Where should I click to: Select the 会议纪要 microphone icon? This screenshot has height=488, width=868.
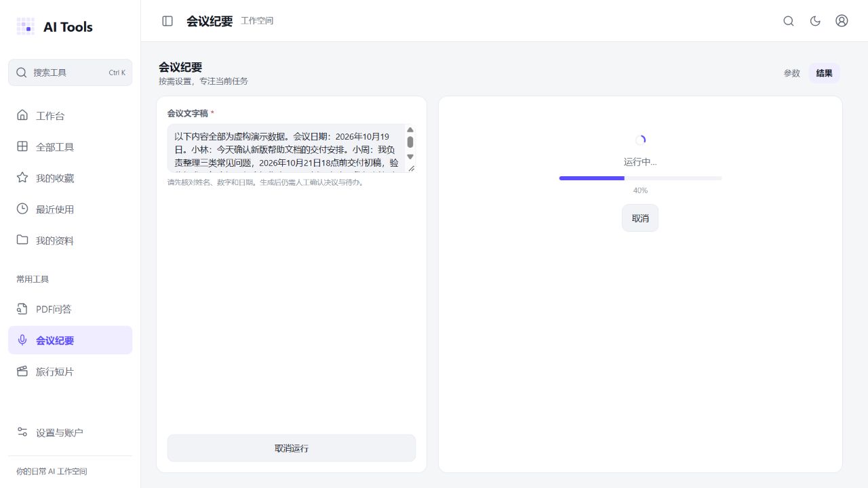tap(22, 340)
